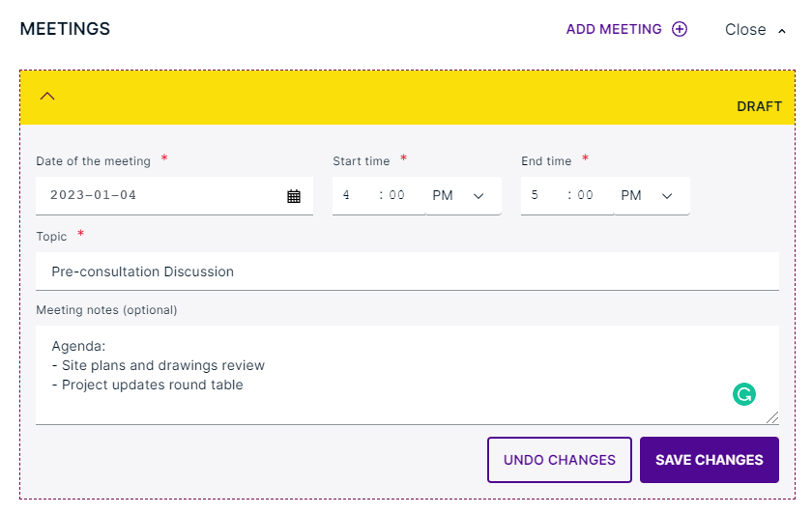Click the Draft status label

click(759, 106)
